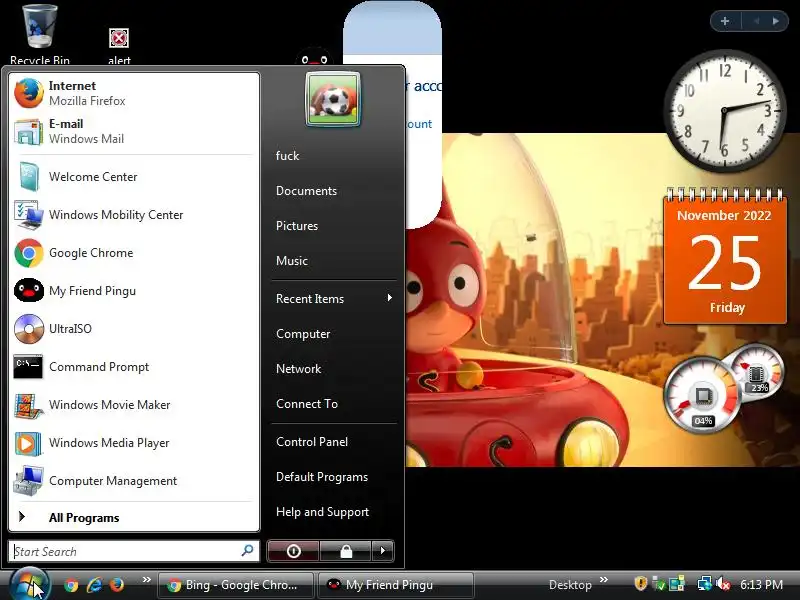Screen dimensions: 800x600
Task: Open Mozilla Firefox from the Internet pinned entry
Action: [x=134, y=93]
